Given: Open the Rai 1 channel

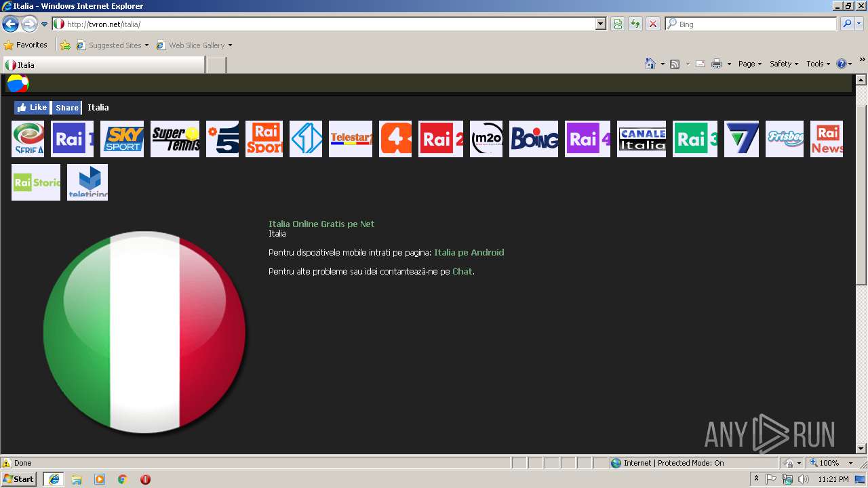Looking at the screenshot, I should (73, 139).
